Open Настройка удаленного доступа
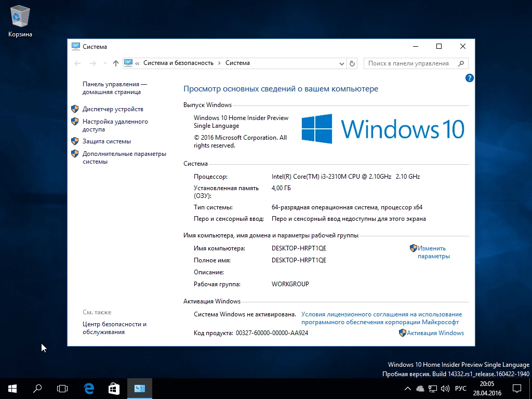The image size is (532, 399). click(115, 125)
